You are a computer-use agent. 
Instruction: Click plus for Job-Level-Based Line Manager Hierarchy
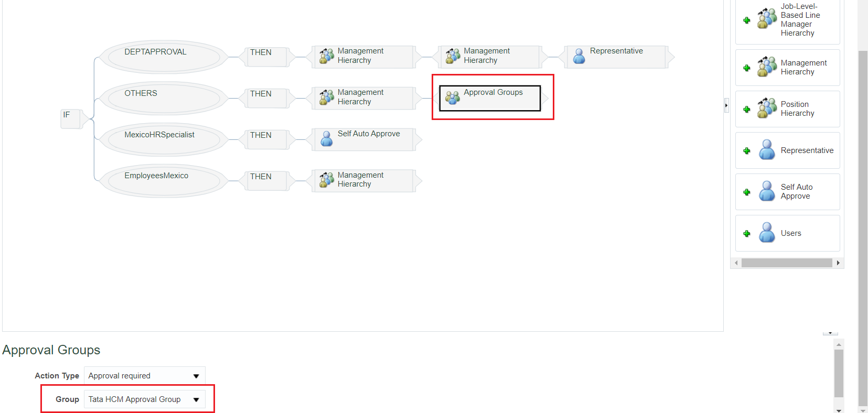pyautogui.click(x=747, y=20)
